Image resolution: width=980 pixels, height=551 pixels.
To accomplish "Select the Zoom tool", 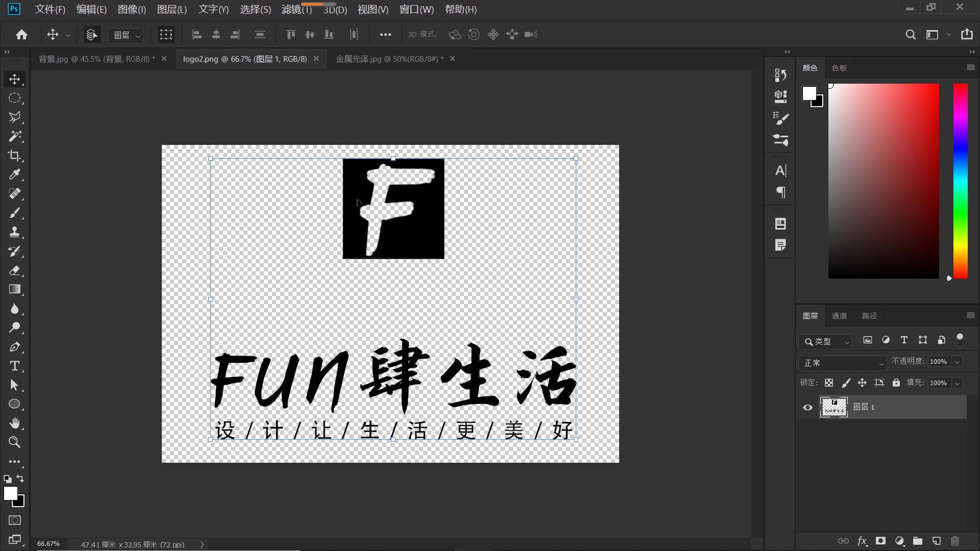I will click(15, 443).
